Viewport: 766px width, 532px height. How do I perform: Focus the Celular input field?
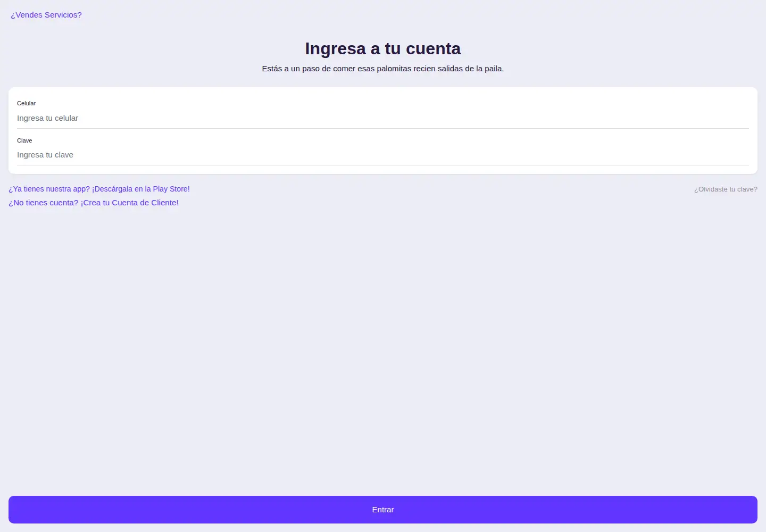click(x=383, y=118)
